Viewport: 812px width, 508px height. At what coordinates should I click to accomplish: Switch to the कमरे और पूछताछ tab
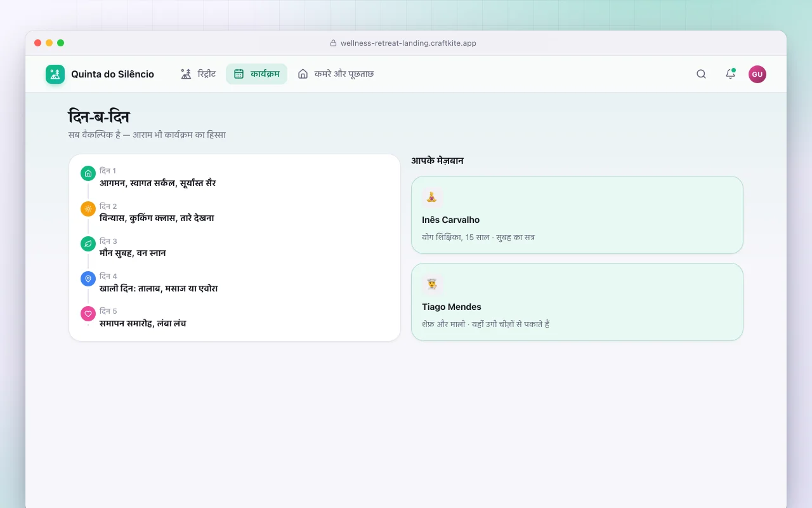[x=336, y=74]
